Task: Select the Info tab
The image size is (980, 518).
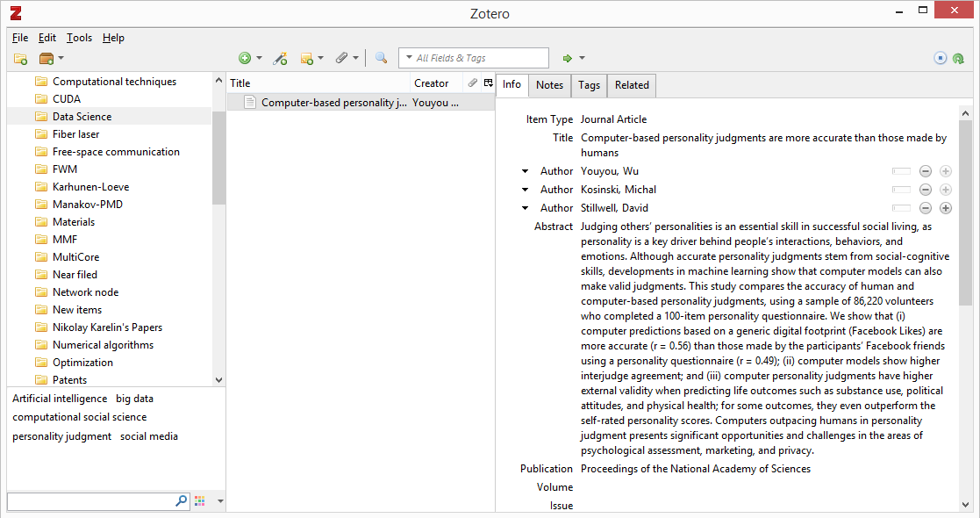Action: tap(511, 84)
